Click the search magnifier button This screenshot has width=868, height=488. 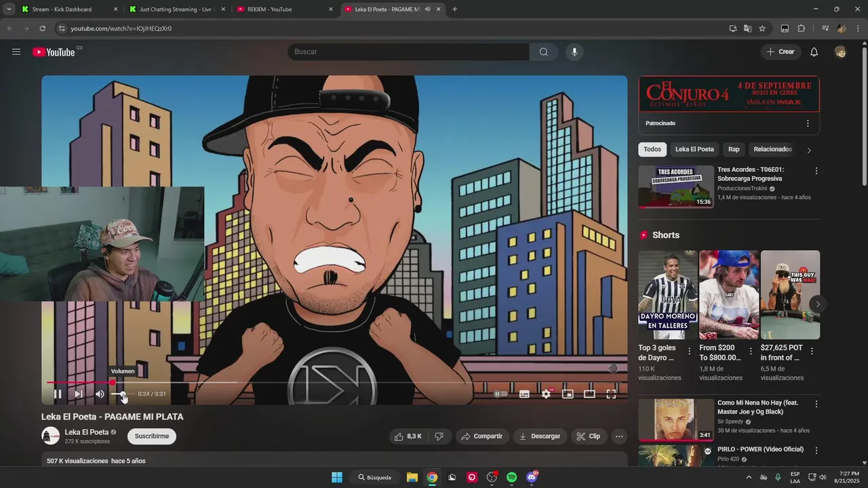544,52
